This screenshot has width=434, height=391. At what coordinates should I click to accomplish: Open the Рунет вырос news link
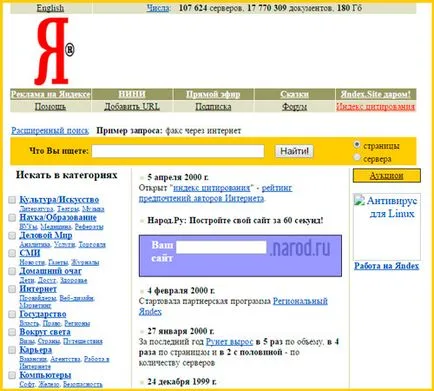pyautogui.click(x=230, y=342)
